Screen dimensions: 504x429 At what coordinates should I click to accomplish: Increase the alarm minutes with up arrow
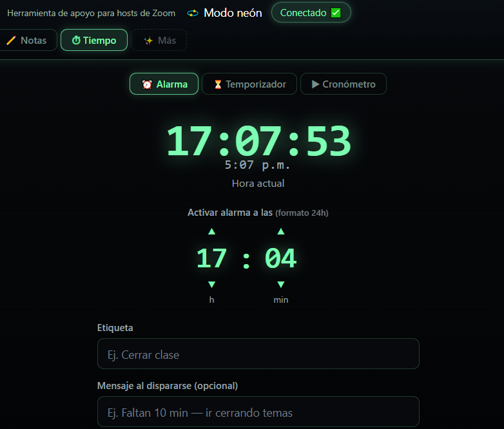pos(281,231)
